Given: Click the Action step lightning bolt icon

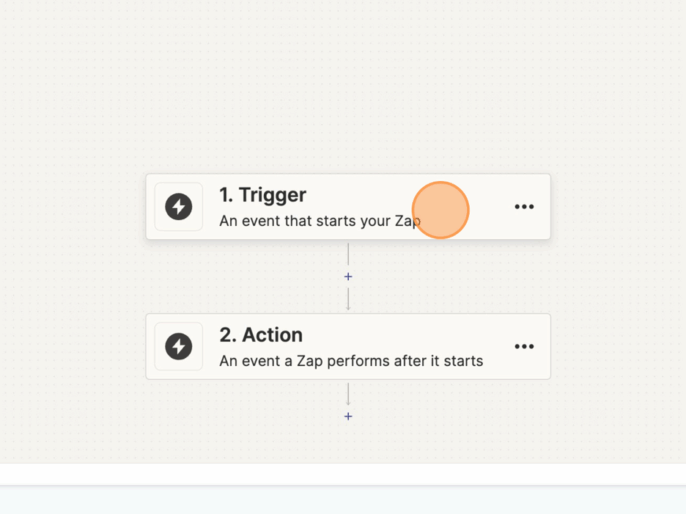Looking at the screenshot, I should [x=179, y=347].
